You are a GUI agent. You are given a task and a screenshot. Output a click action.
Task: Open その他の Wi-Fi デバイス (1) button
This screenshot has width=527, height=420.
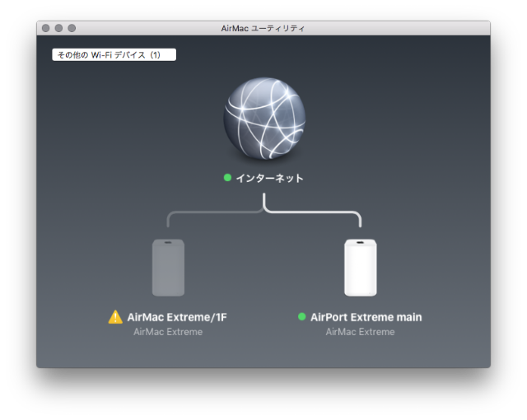pos(114,55)
